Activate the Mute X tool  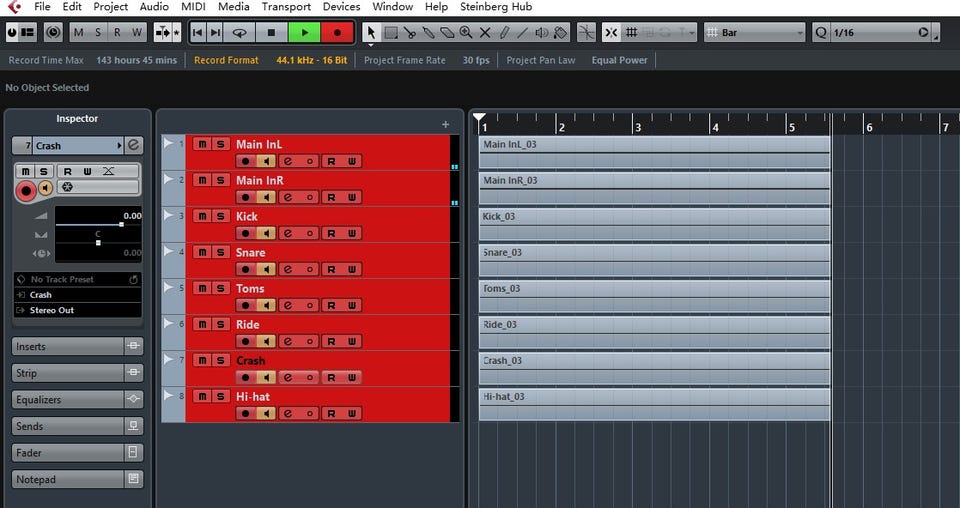click(x=485, y=32)
